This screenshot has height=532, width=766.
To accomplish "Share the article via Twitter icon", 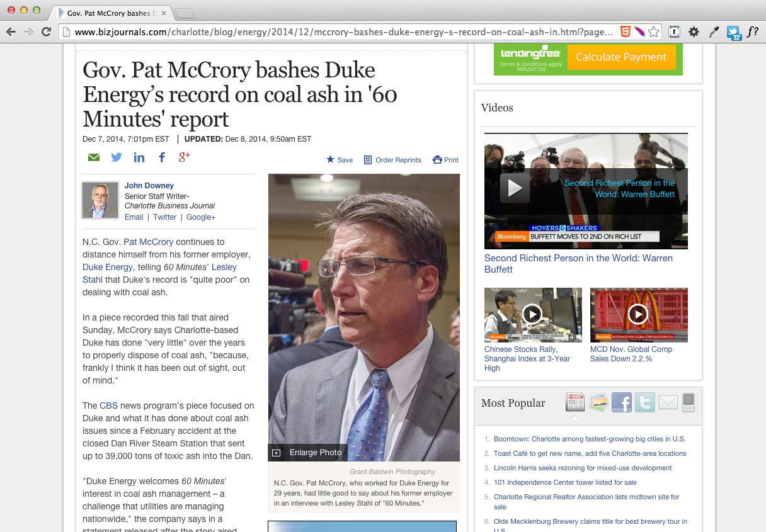I will 117,157.
